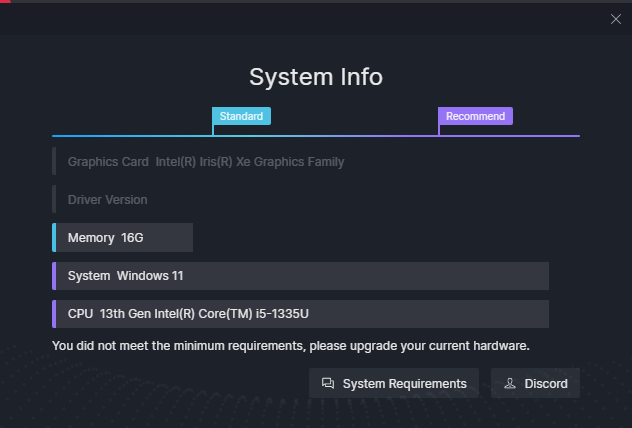Click the gray indicator on Driver Version row
Viewport: 632px width, 428px height.
point(54,199)
